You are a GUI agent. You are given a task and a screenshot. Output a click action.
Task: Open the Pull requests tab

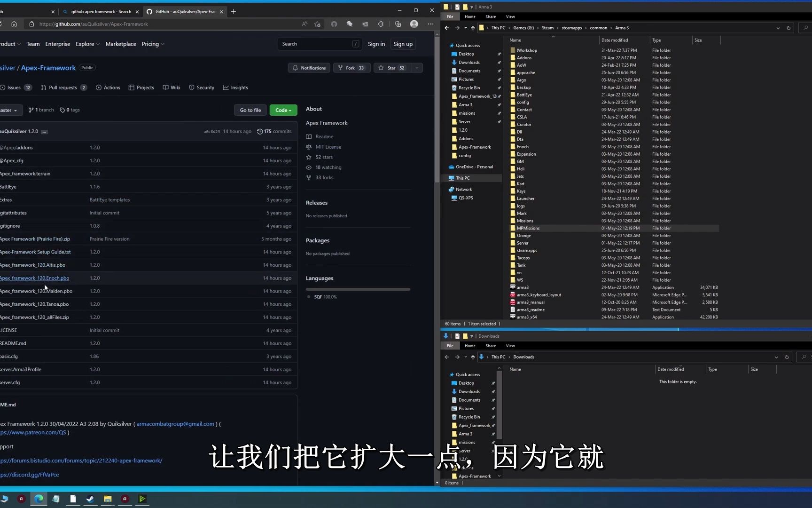(x=64, y=87)
